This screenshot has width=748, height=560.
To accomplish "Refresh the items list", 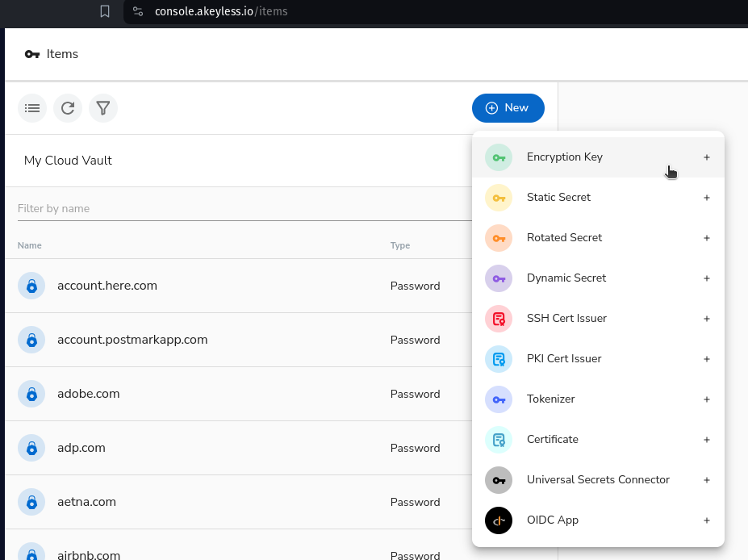I will [x=68, y=108].
